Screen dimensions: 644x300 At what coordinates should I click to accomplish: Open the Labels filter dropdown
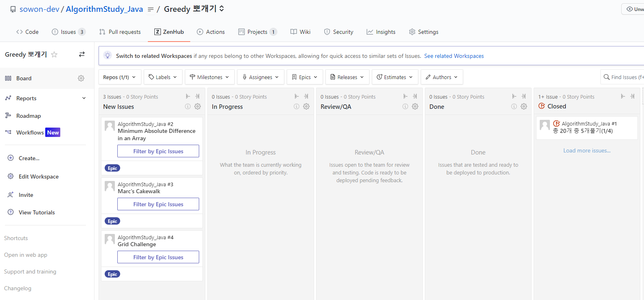163,77
